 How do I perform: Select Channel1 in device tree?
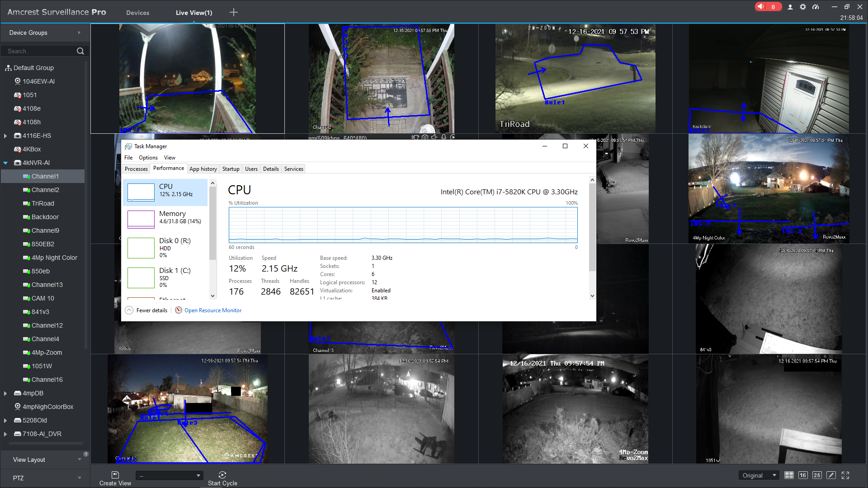(x=43, y=176)
